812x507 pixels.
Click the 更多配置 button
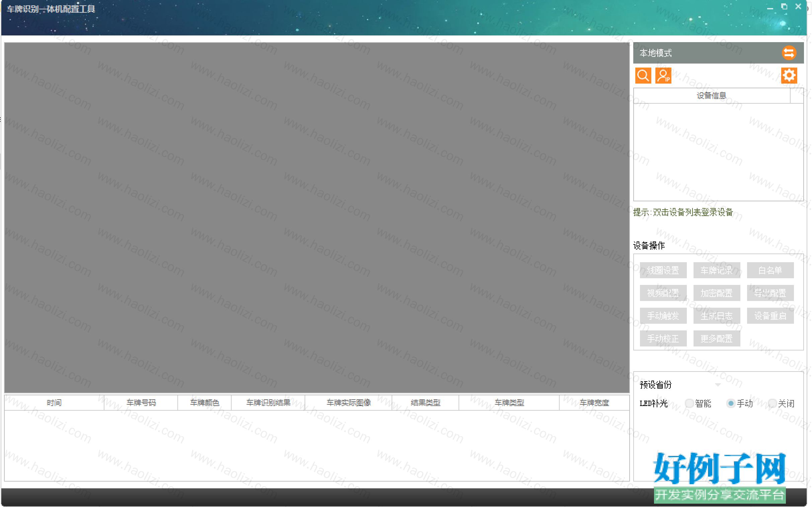point(716,339)
